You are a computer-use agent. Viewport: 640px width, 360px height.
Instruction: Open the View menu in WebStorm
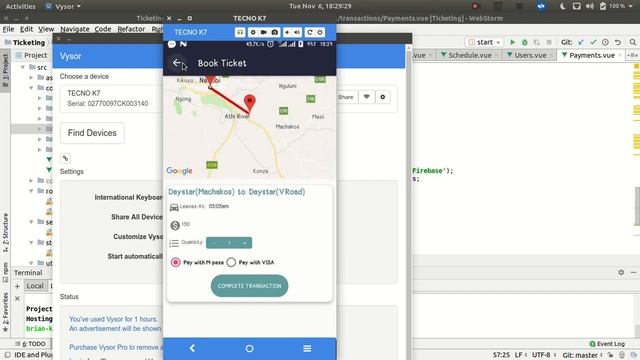[x=46, y=29]
